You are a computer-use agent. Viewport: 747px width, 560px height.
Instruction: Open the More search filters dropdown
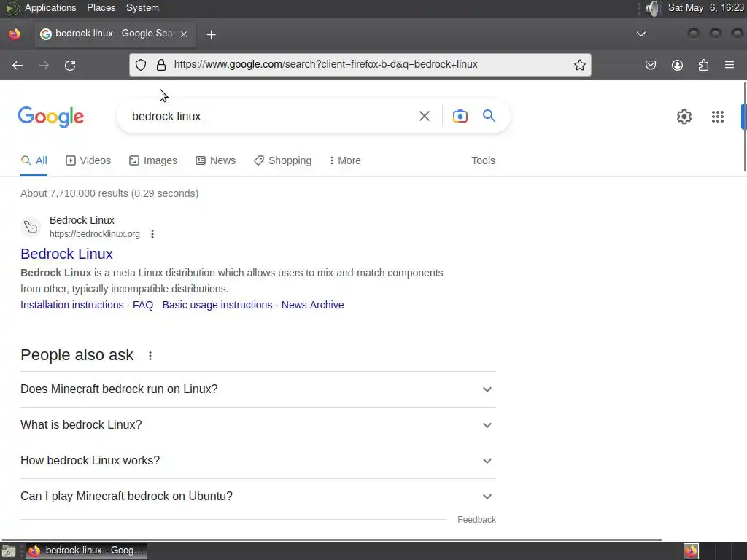pyautogui.click(x=345, y=160)
